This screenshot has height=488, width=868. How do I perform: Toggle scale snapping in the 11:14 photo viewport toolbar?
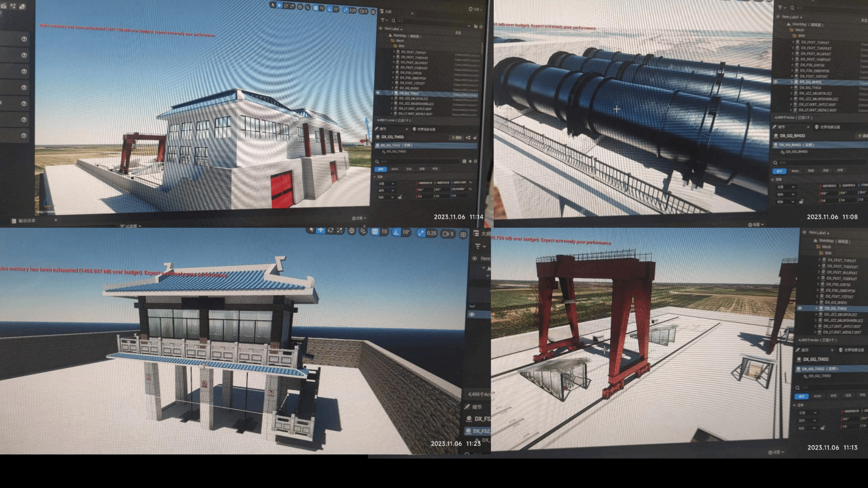345,10
